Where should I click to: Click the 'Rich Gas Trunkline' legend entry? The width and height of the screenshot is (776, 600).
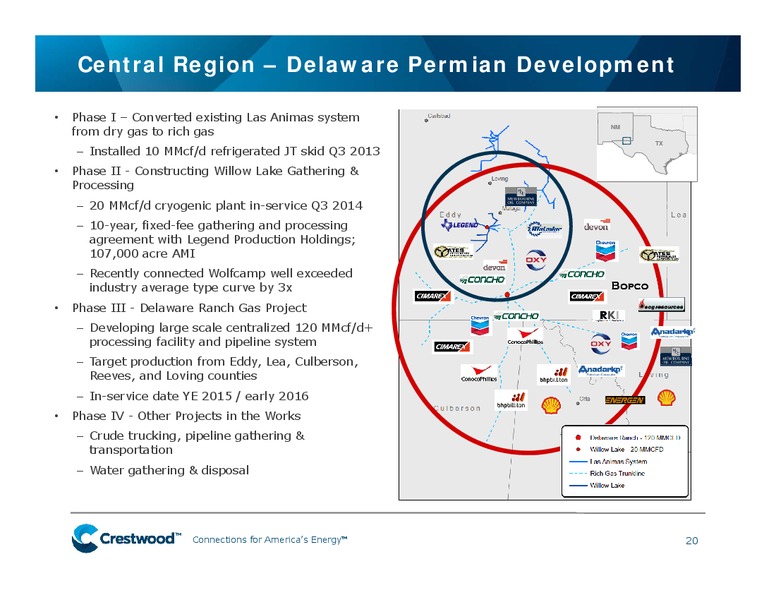click(x=607, y=473)
